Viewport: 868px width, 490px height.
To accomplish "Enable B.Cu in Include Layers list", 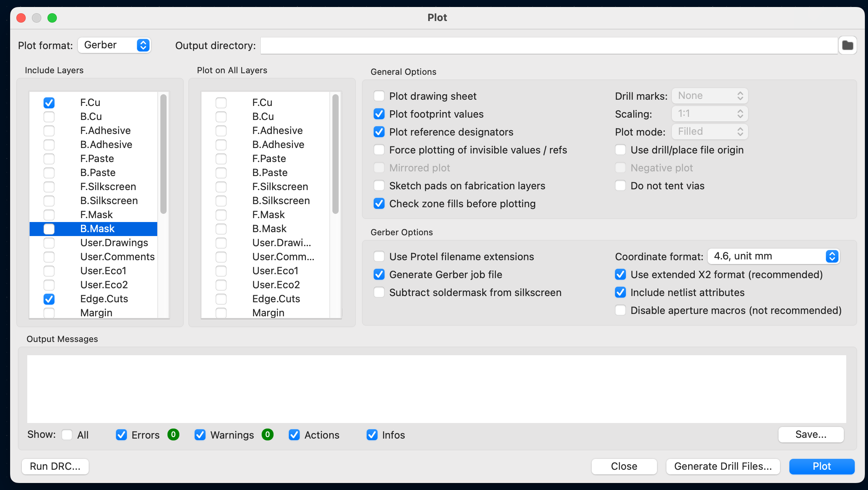I will [49, 117].
